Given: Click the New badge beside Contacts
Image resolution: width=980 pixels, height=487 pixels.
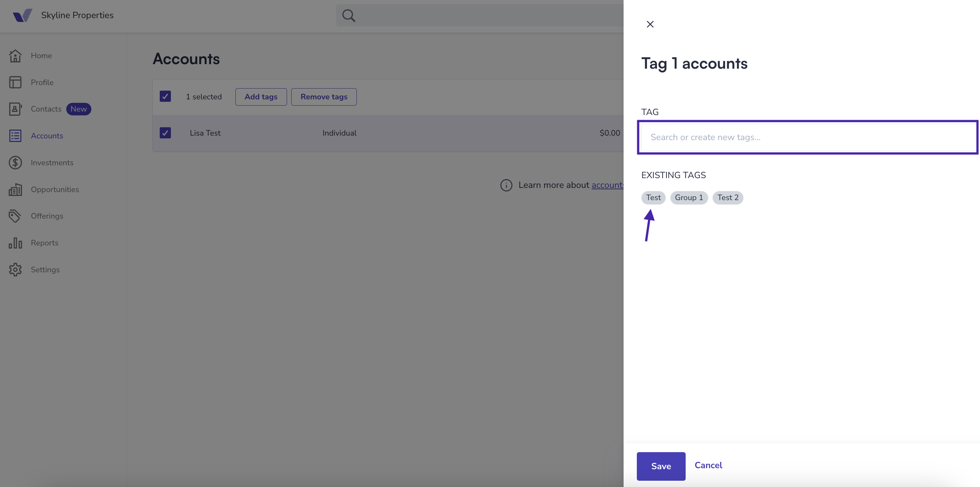Looking at the screenshot, I should (x=78, y=109).
